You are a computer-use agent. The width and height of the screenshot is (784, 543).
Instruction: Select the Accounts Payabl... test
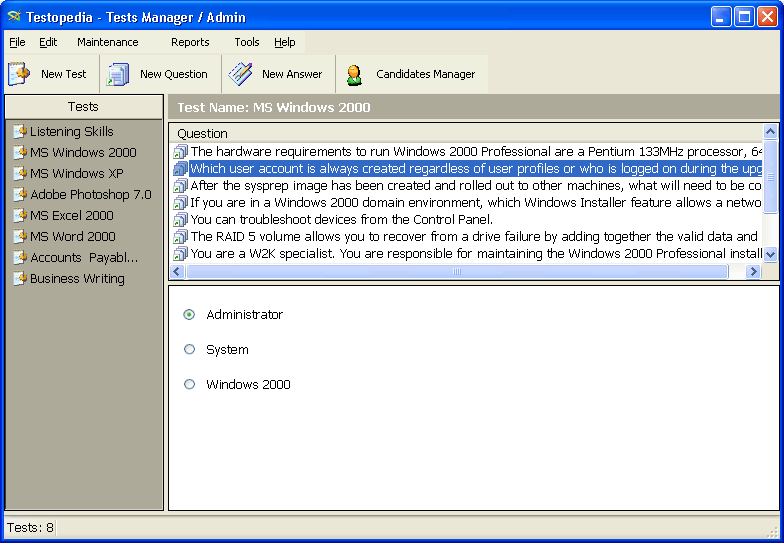tap(84, 258)
